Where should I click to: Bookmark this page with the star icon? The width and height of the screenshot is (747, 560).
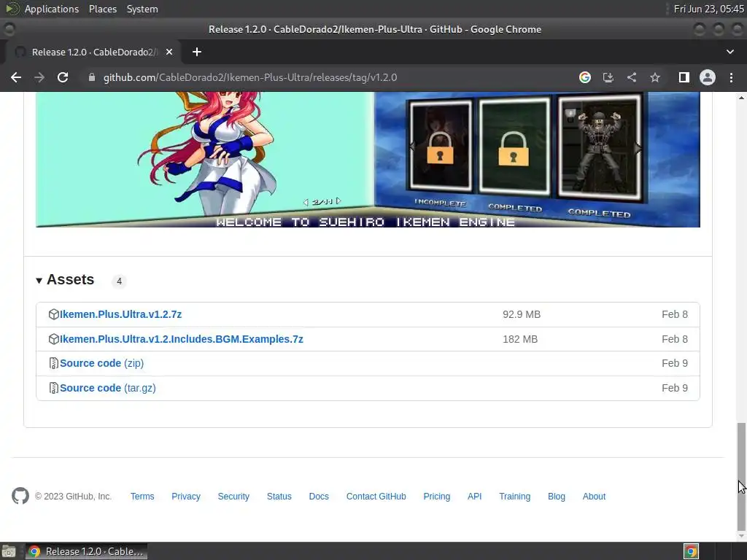(655, 77)
